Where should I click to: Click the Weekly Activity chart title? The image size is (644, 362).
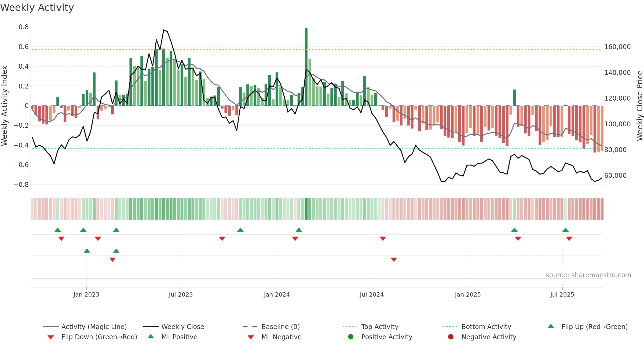pyautogui.click(x=37, y=8)
